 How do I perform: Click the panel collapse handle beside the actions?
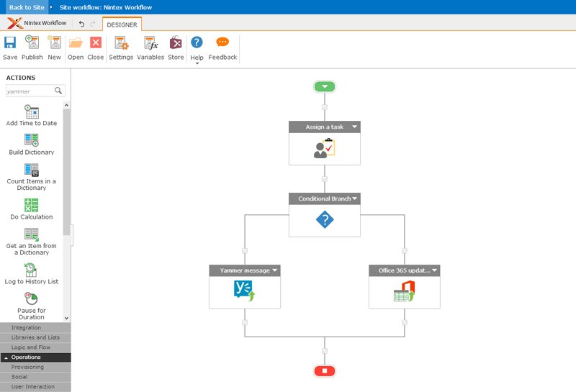click(71, 235)
